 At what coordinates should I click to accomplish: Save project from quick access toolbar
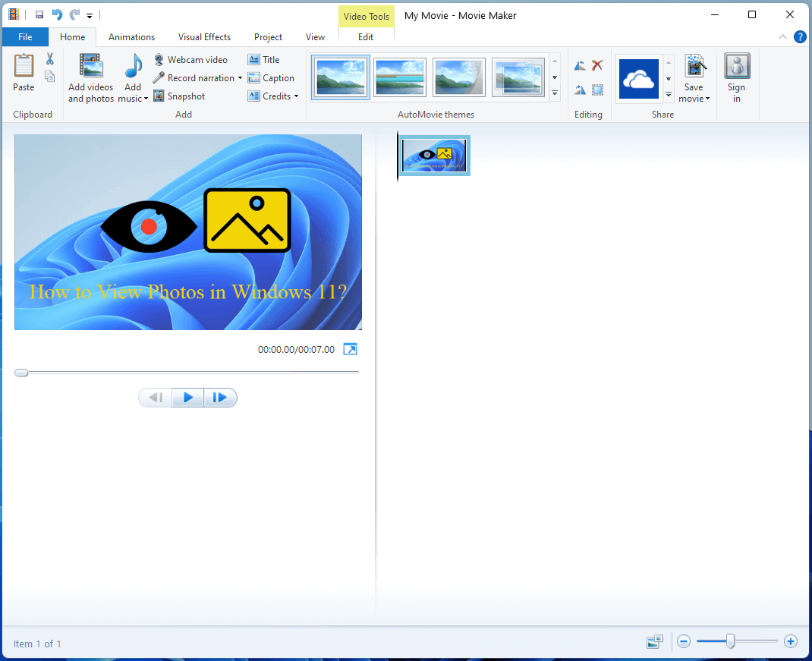coord(39,15)
